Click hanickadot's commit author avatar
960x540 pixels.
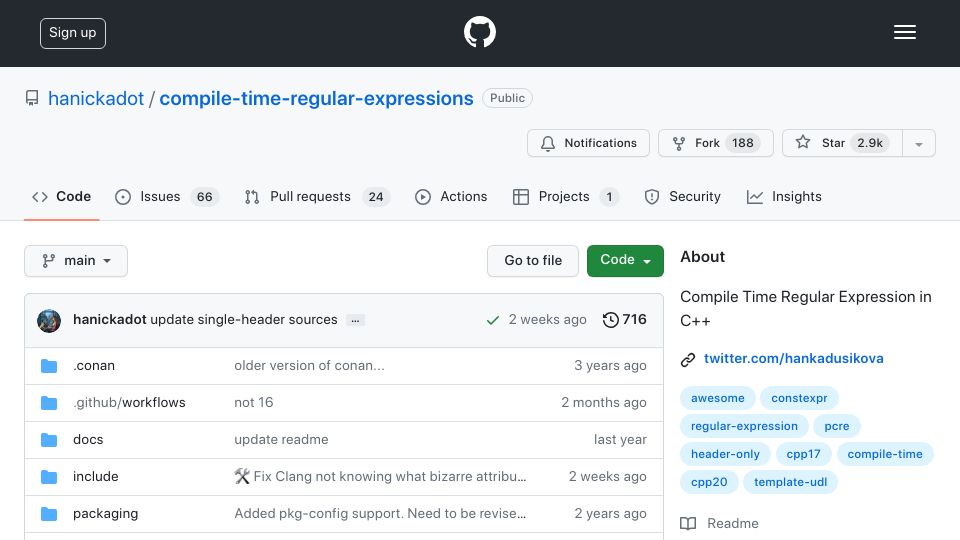click(x=49, y=320)
